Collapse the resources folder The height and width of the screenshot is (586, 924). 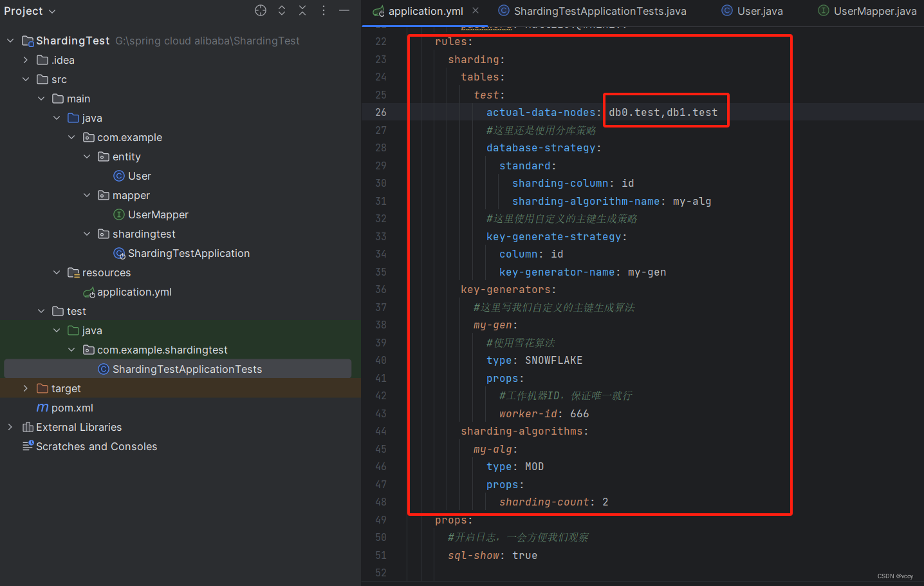tap(57, 272)
